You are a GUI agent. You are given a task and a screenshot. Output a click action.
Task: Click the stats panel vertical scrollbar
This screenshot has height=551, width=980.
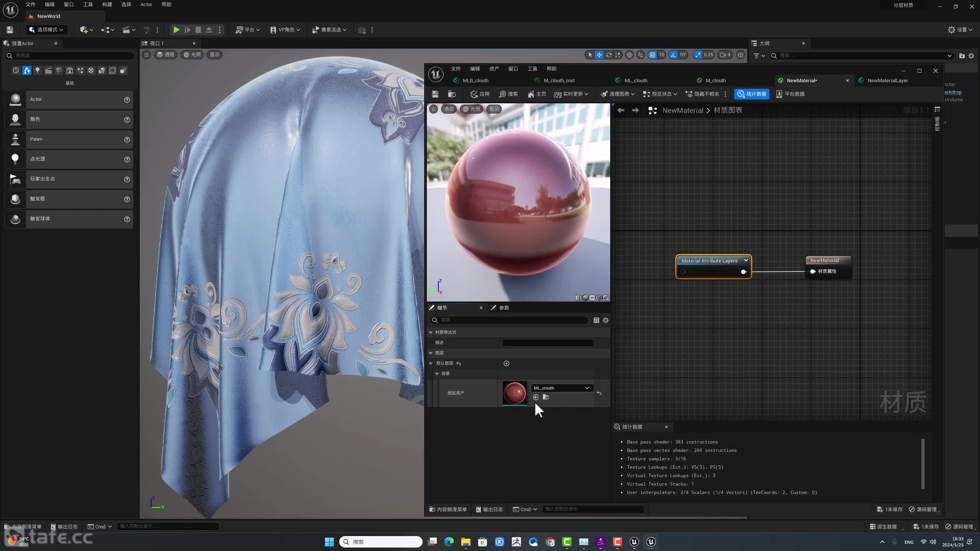coord(923,464)
